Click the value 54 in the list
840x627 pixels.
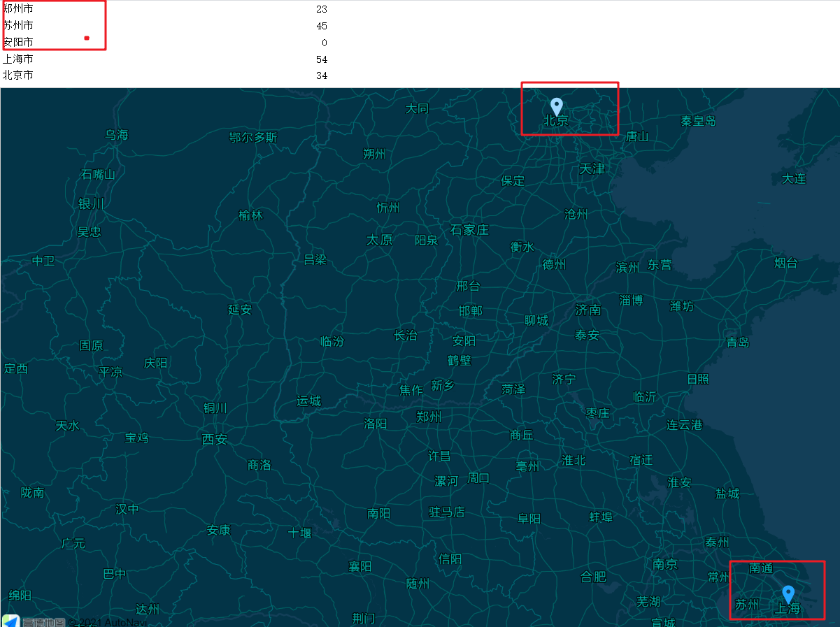[x=322, y=60]
